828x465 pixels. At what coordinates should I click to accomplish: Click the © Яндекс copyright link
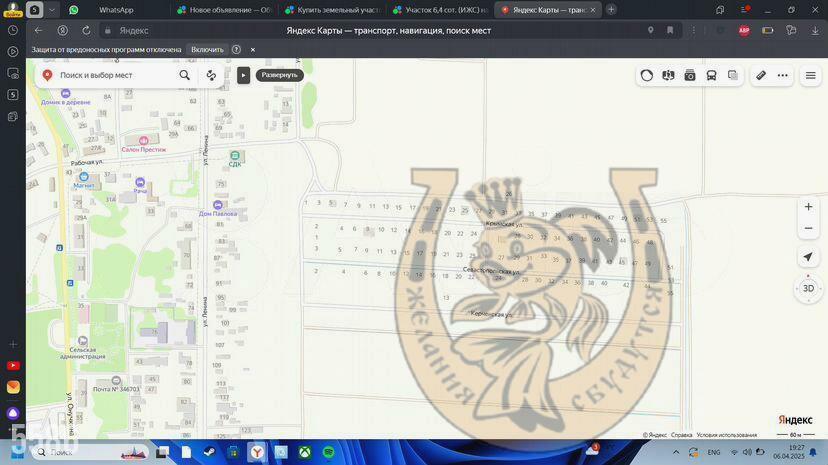[x=655, y=435]
